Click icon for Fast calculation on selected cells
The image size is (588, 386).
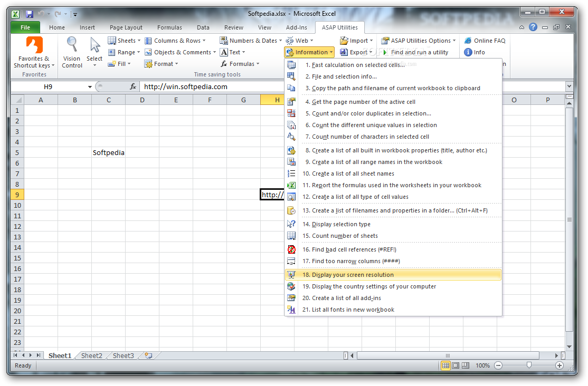291,65
